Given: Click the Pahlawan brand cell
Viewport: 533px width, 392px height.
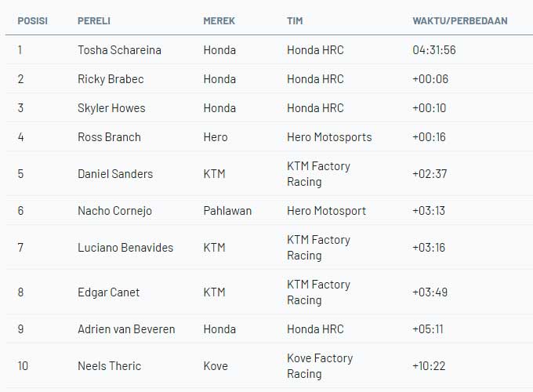Looking at the screenshot, I should [x=227, y=211].
